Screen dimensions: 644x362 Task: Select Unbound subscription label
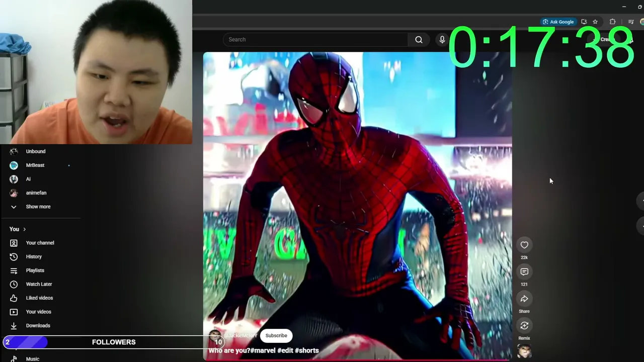(36, 151)
